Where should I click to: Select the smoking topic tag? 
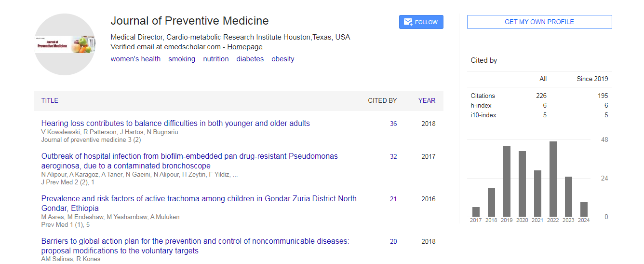pyautogui.click(x=182, y=59)
